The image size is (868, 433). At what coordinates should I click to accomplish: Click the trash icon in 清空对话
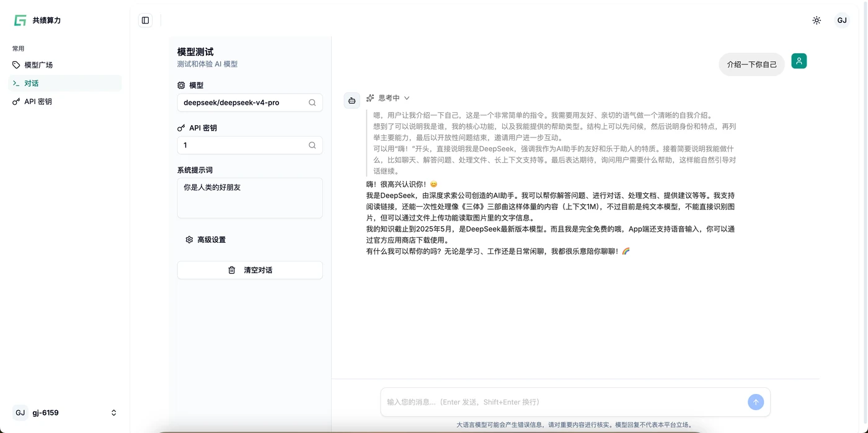tap(232, 270)
